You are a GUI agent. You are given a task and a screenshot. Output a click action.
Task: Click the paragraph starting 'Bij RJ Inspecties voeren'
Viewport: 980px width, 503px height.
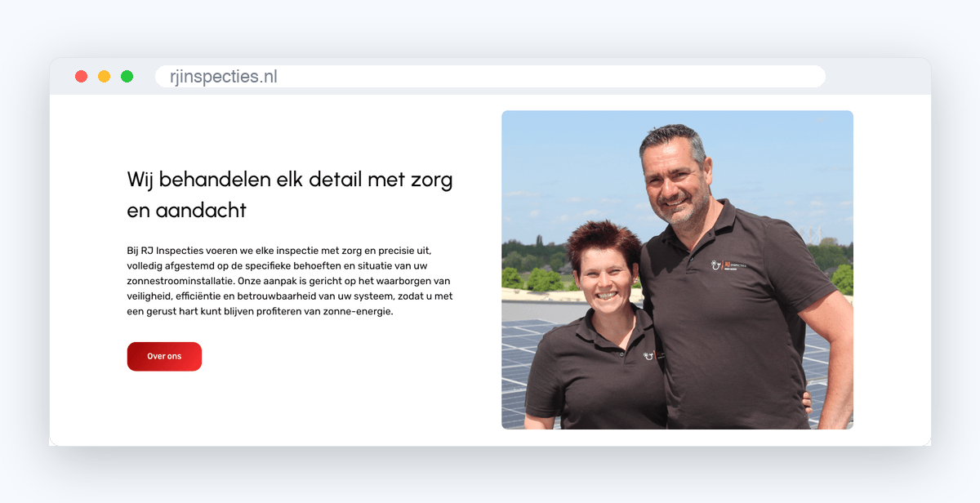[290, 281]
